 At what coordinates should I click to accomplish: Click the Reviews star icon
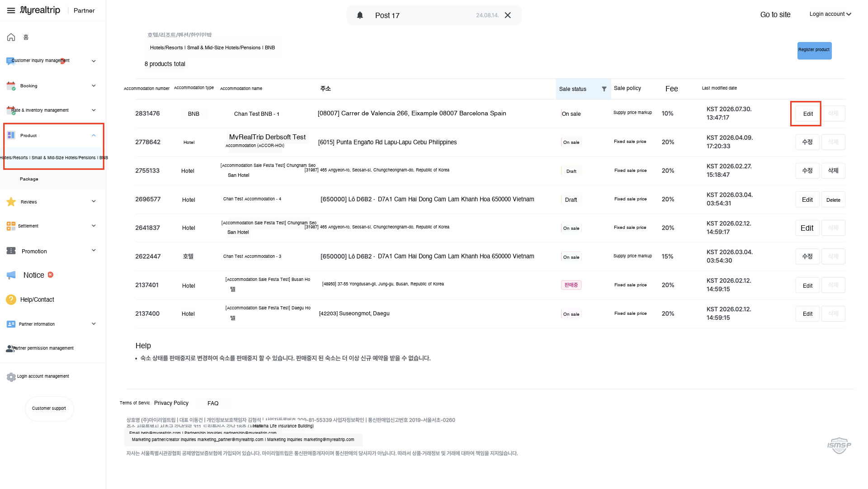11,202
